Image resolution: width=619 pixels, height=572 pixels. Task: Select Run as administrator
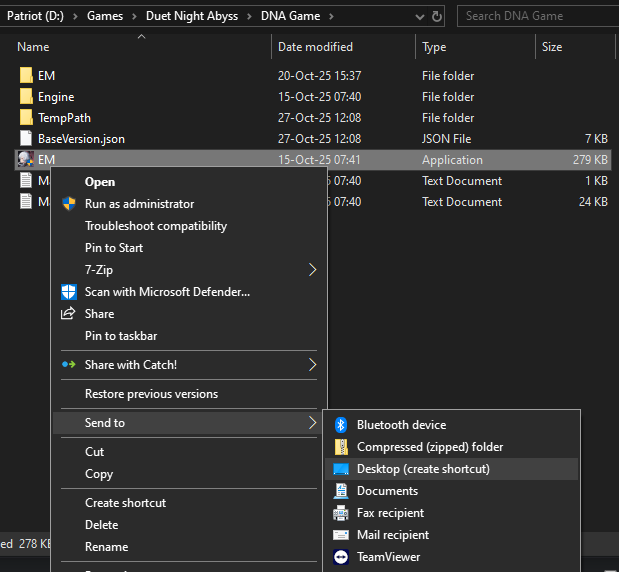pos(139,204)
